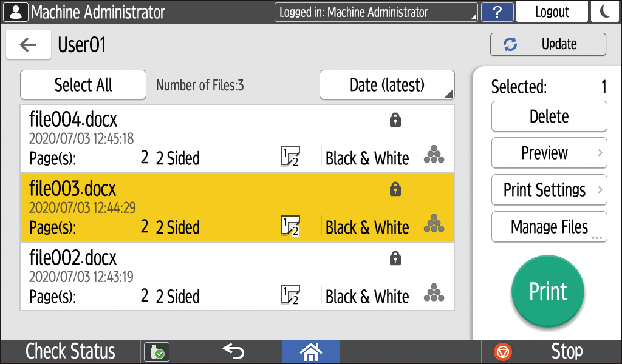The width and height of the screenshot is (622, 364).
Task: Click the back arrow next to User01
Action: [x=28, y=45]
